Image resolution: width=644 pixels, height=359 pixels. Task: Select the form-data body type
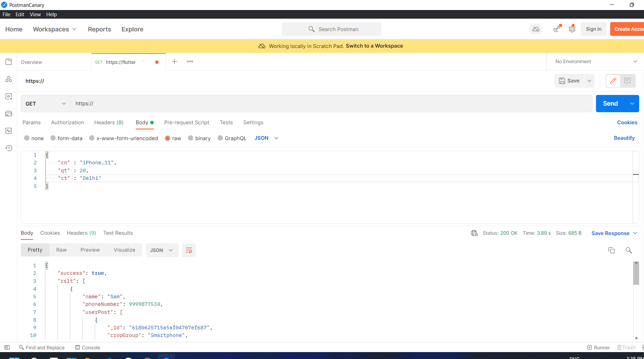tap(66, 138)
